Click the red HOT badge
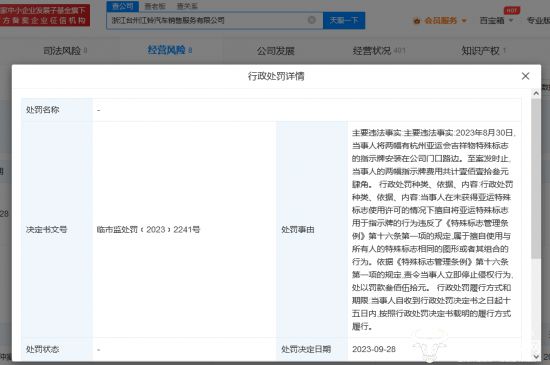550x365 pixels. pyautogui.click(x=511, y=10)
